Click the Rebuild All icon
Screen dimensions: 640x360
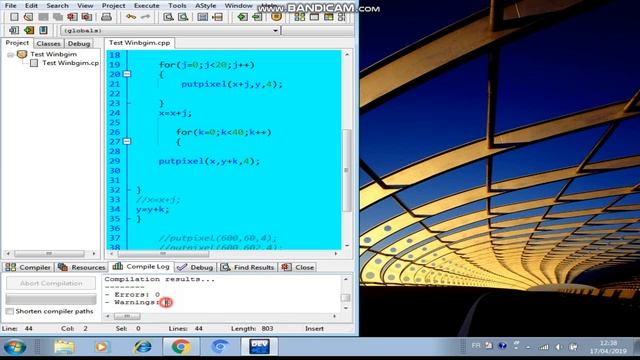342,17
